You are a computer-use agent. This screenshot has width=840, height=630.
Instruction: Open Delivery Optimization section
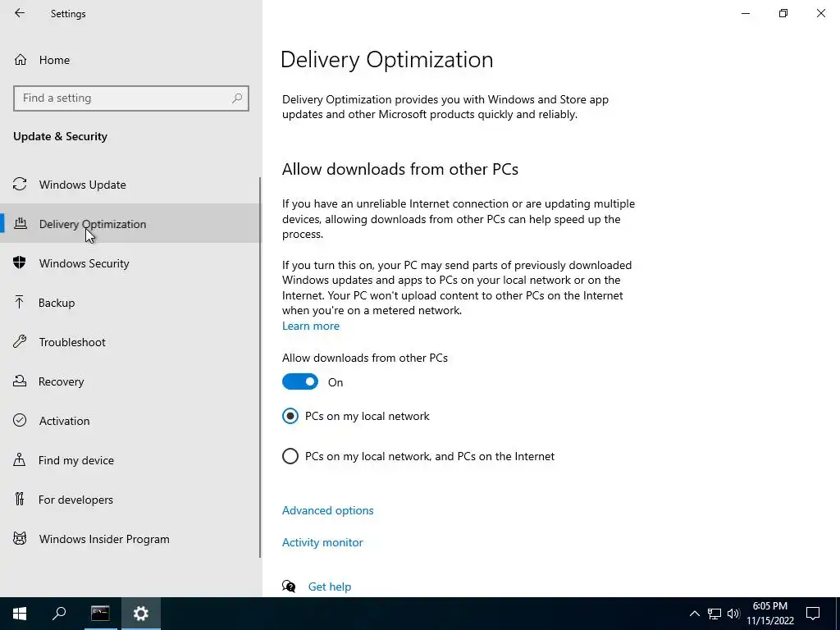click(x=130, y=223)
